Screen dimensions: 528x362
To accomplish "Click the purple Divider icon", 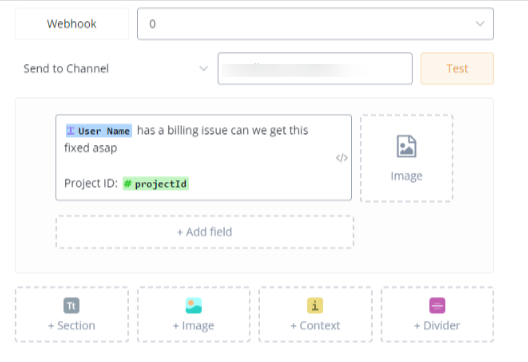I will coord(437,305).
